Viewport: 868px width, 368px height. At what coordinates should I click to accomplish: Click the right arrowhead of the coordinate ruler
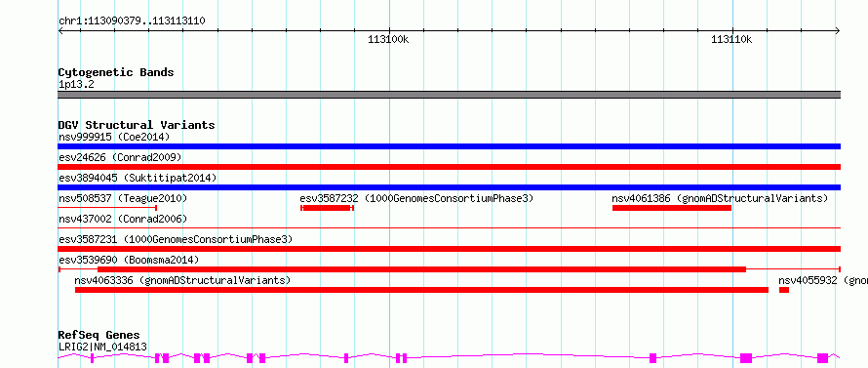point(838,31)
